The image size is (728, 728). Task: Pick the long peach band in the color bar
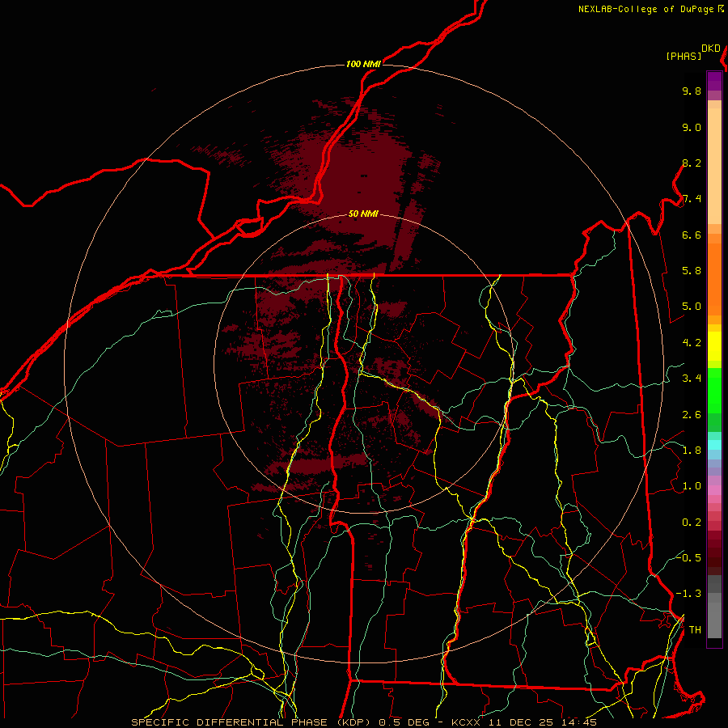pos(714,166)
